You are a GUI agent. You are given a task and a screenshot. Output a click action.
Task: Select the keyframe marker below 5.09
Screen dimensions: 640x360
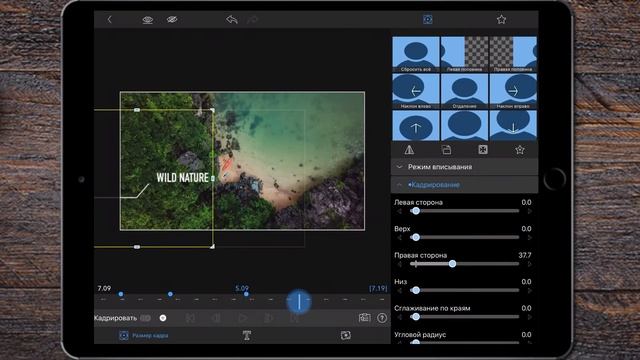(246, 294)
